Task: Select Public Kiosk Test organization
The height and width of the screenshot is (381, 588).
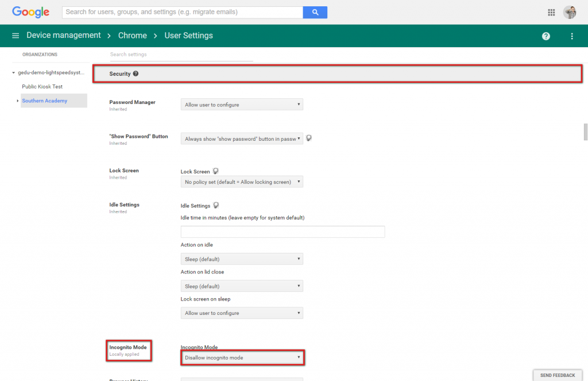Action: click(x=42, y=86)
